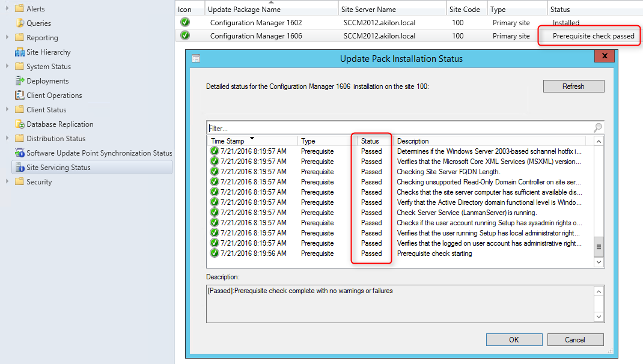Click the Reporting folder icon
Viewport: 643px width, 364px height.
pos(19,37)
